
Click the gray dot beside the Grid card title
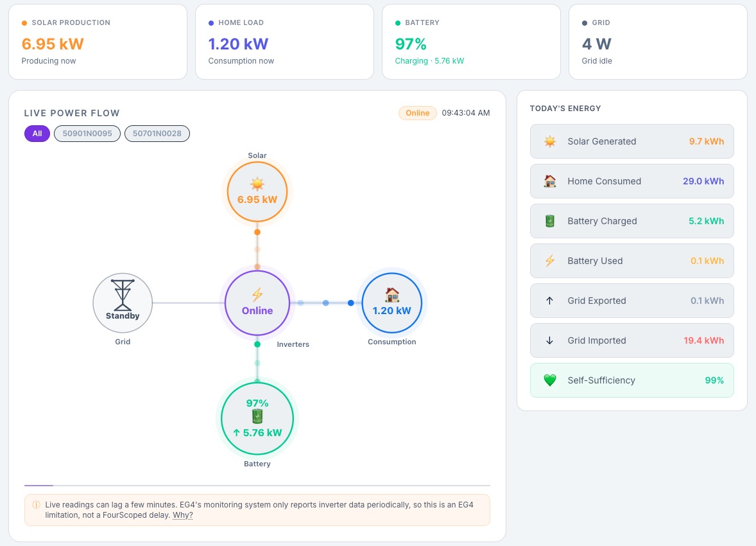585,23
